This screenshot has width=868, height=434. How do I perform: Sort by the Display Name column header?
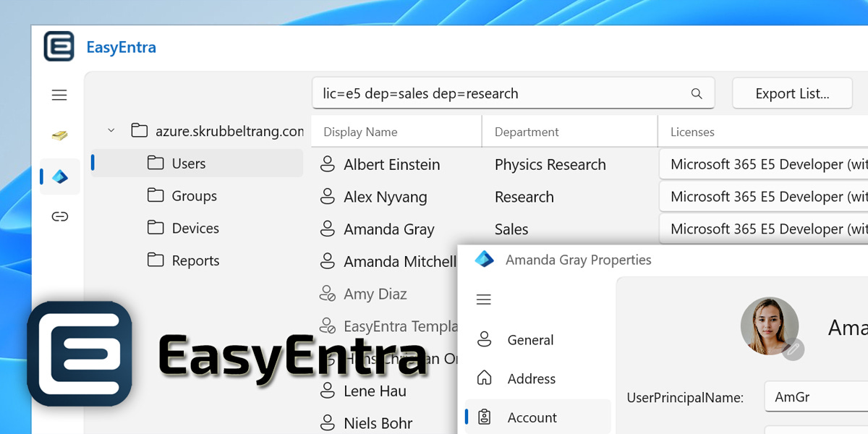(396, 132)
